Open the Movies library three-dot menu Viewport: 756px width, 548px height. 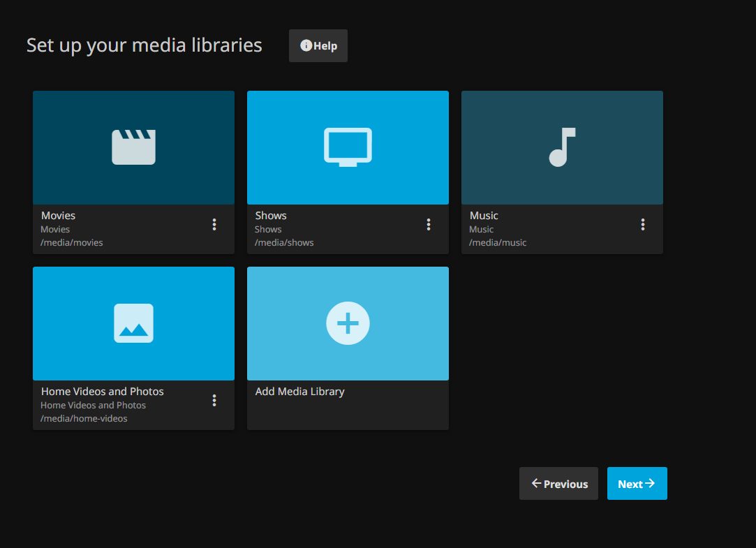coord(214,225)
